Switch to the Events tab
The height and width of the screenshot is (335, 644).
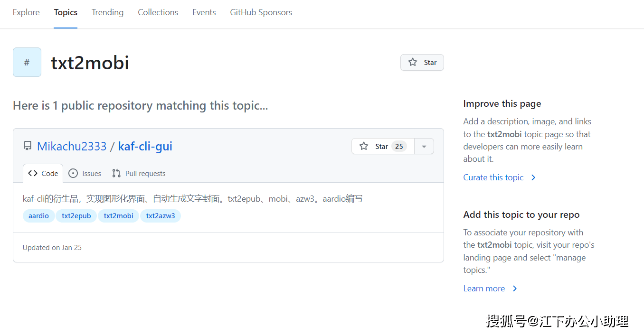pyautogui.click(x=204, y=12)
